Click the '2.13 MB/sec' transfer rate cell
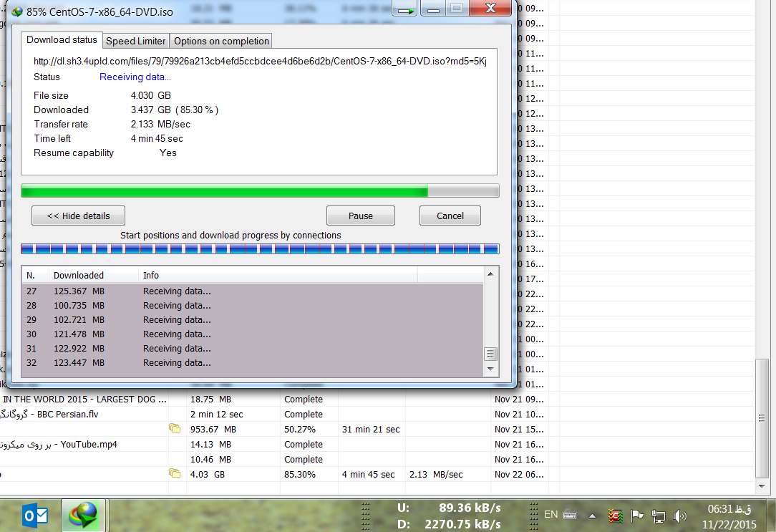 pyautogui.click(x=436, y=474)
